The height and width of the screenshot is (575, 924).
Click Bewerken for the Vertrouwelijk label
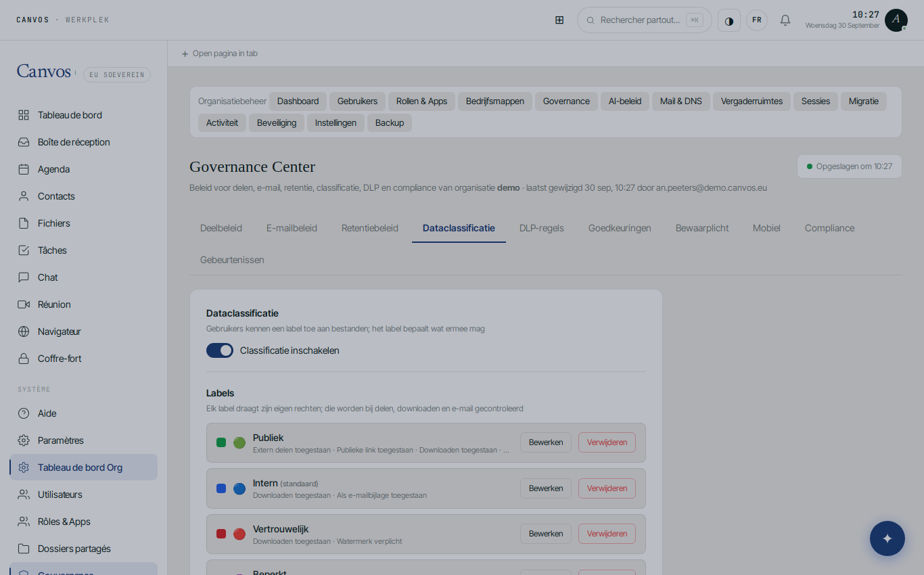[x=546, y=534]
